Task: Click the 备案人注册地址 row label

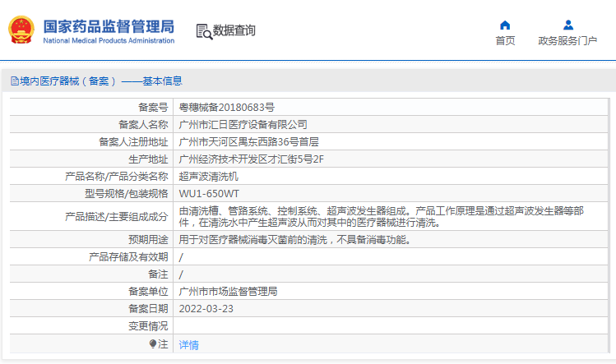Action: coord(133,142)
